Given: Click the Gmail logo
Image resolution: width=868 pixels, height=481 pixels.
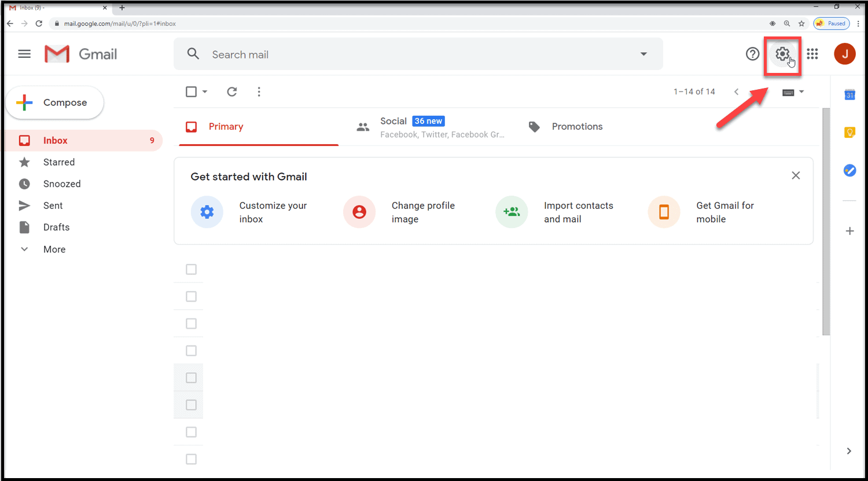Looking at the screenshot, I should (80, 54).
